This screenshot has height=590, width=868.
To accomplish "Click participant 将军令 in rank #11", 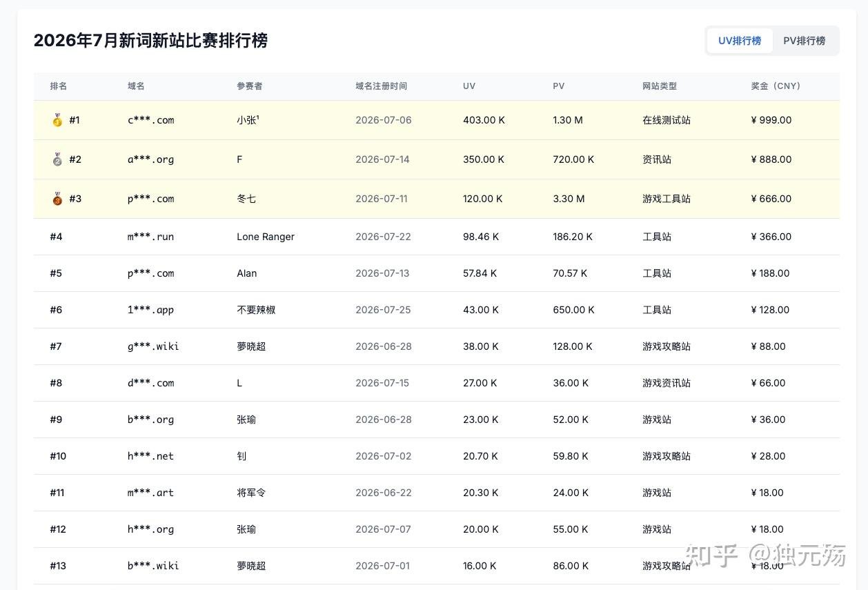I will click(x=251, y=493).
